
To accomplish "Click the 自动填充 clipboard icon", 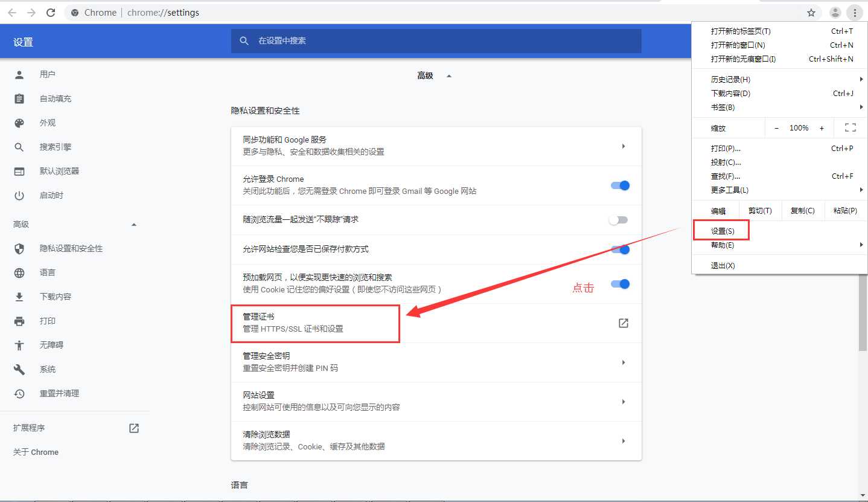I will point(19,98).
